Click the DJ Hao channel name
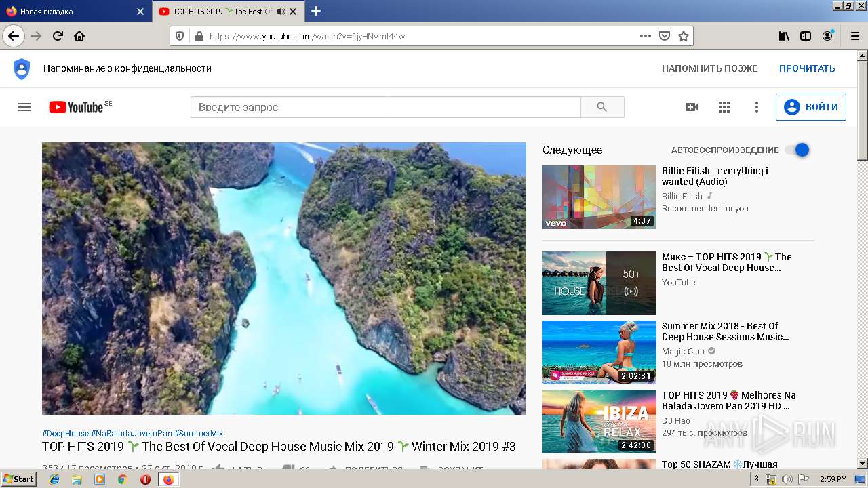This screenshot has width=868, height=488. [x=676, y=420]
